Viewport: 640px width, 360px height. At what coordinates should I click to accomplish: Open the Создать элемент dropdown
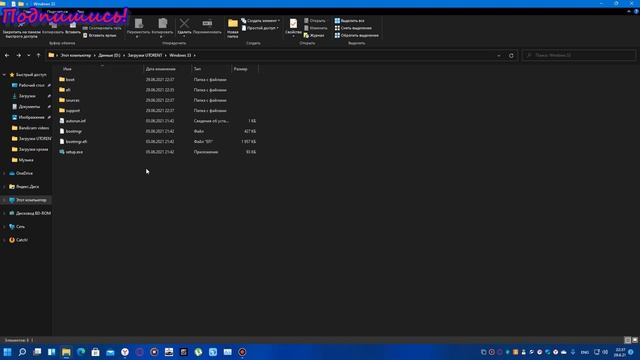(x=261, y=20)
